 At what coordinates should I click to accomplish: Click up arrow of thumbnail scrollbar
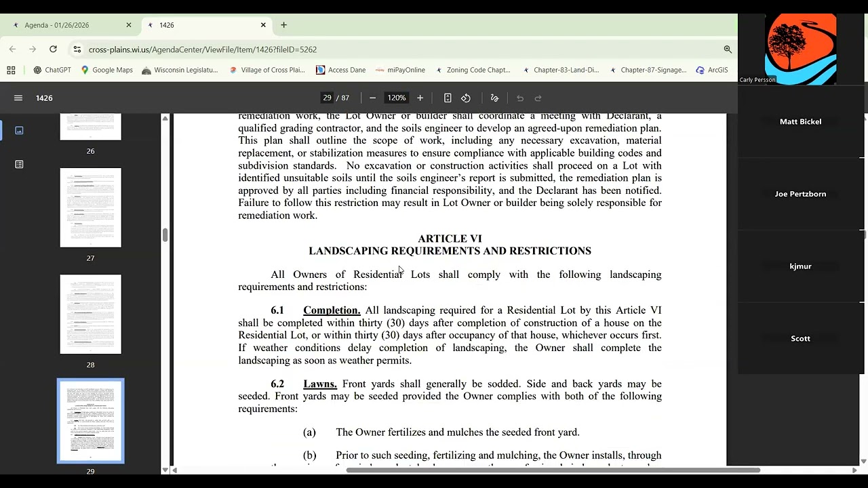tap(165, 118)
